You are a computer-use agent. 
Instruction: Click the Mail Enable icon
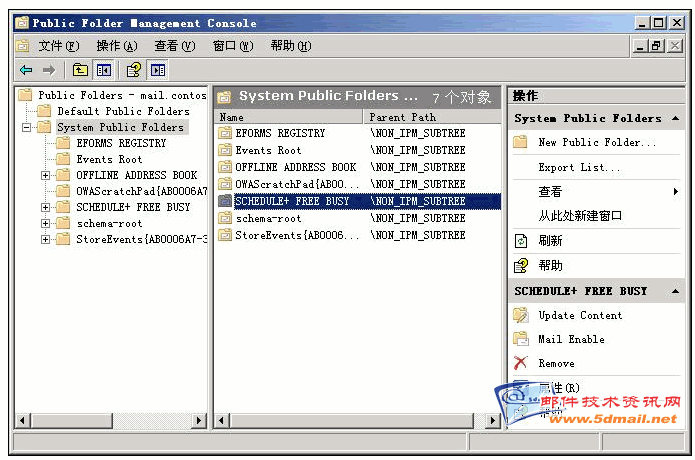[520, 339]
